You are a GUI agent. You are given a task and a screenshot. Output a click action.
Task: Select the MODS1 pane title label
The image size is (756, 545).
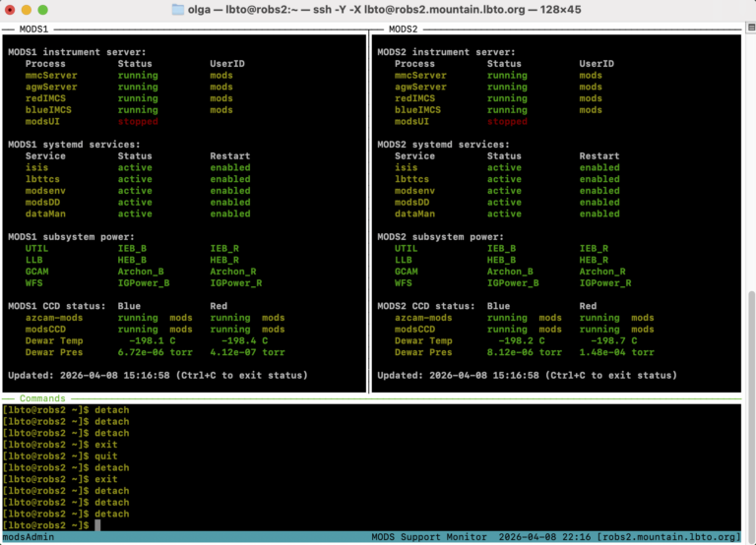point(33,30)
